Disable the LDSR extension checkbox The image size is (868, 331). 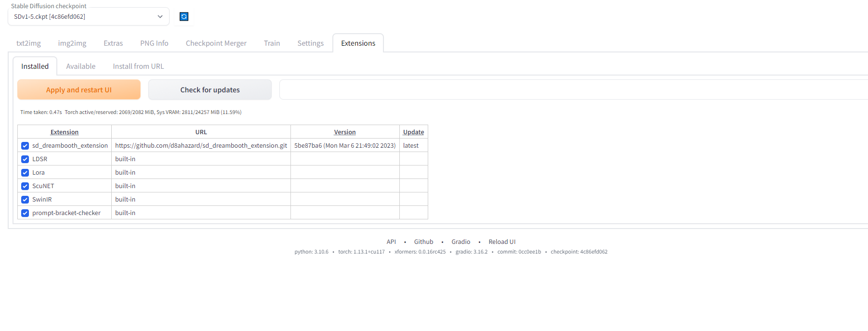(x=25, y=159)
